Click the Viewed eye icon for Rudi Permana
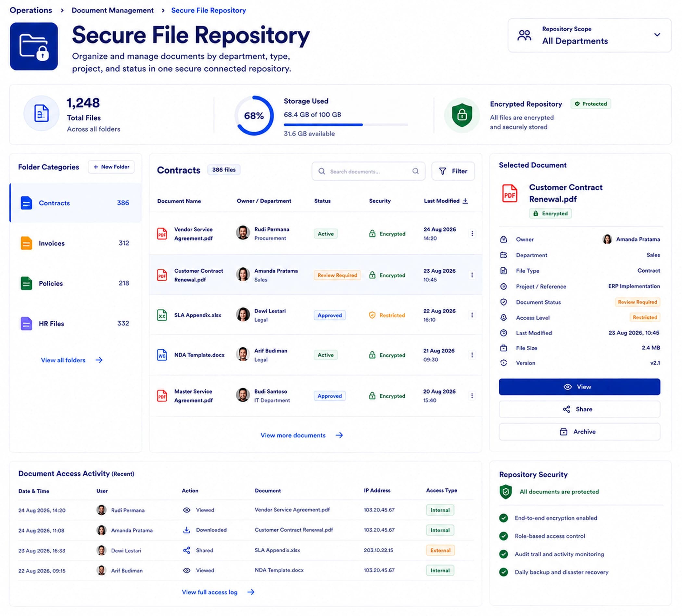The image size is (682, 616). pos(186,510)
